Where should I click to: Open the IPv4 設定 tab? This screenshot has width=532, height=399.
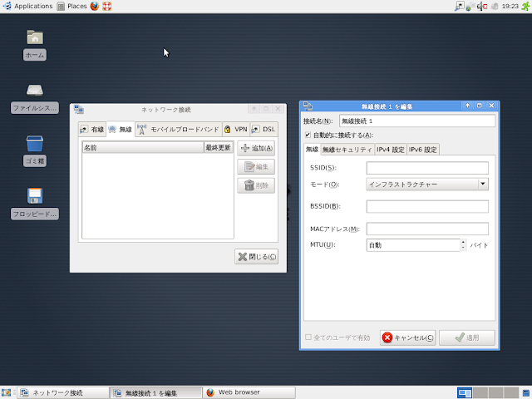point(391,150)
